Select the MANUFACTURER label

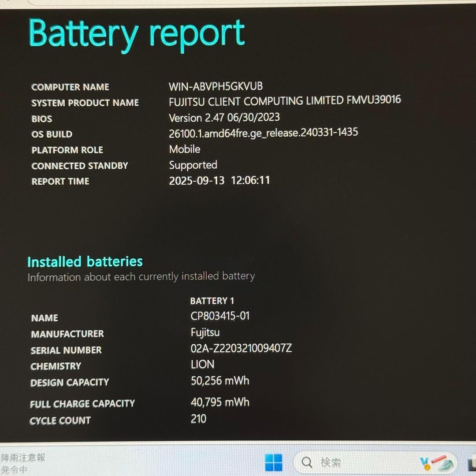[67, 334]
